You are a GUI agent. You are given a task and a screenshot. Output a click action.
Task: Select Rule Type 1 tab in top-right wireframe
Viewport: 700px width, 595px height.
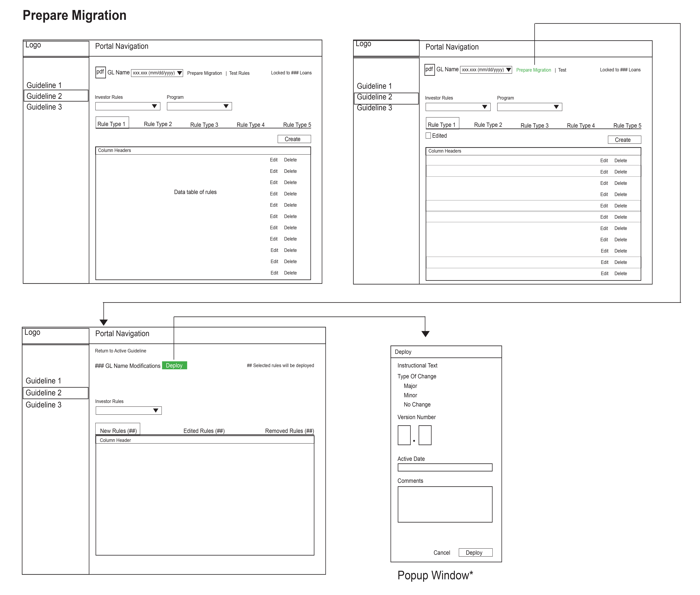coord(442,123)
